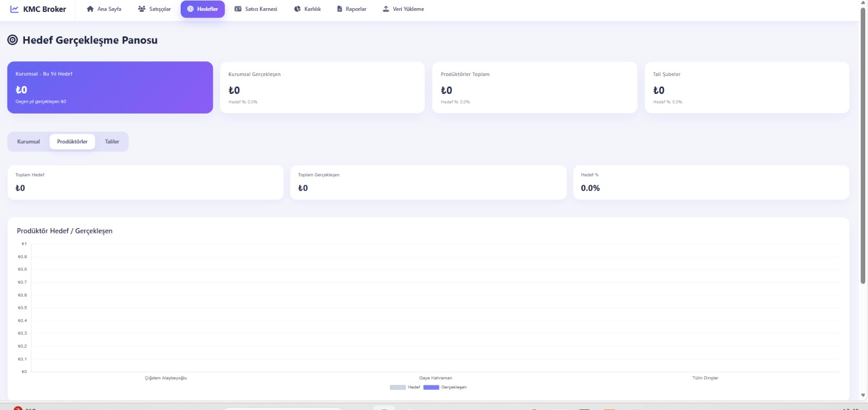Viewport: 868px width, 410px height.
Task: Select the Satışçılar people icon
Action: (142, 9)
